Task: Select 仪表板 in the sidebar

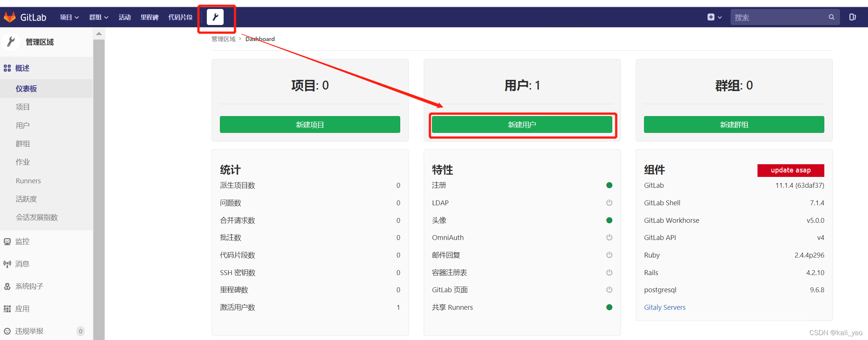Action: [x=46, y=88]
